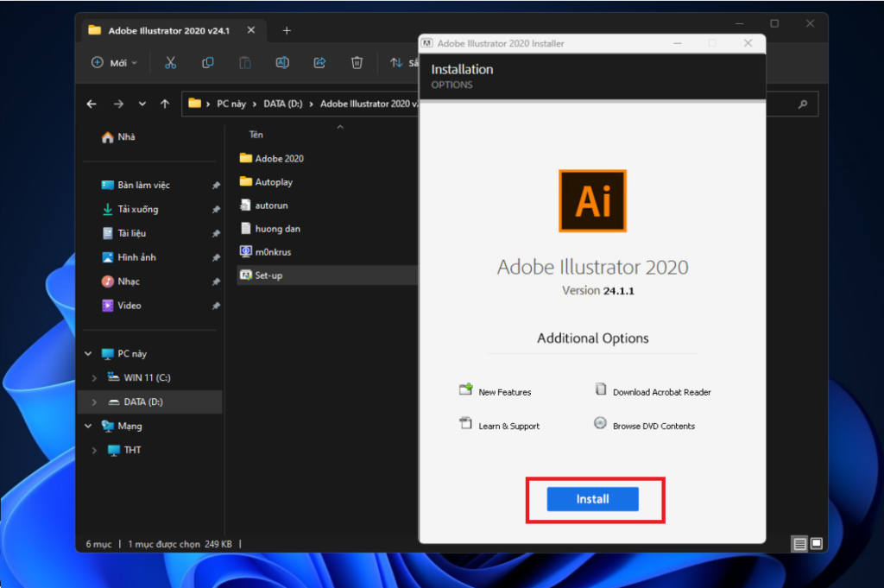Image resolution: width=884 pixels, height=588 pixels.
Task: Click the Install button in the installer
Action: (x=592, y=499)
